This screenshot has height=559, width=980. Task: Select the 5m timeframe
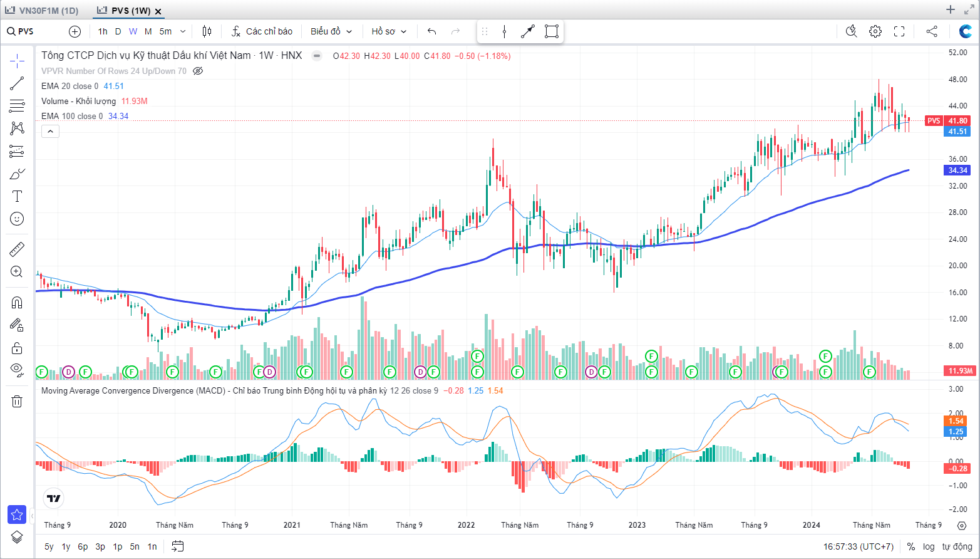point(165,31)
